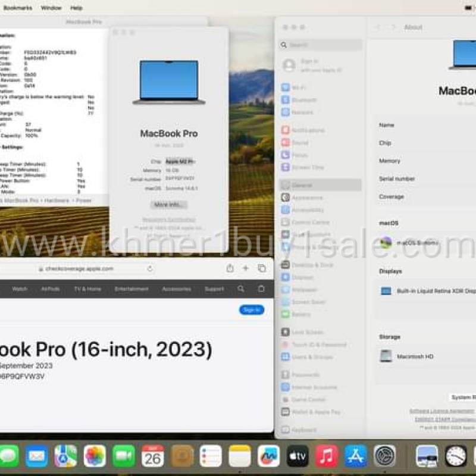
Task: Go back with System Settings back chevron
Action: coord(378,27)
